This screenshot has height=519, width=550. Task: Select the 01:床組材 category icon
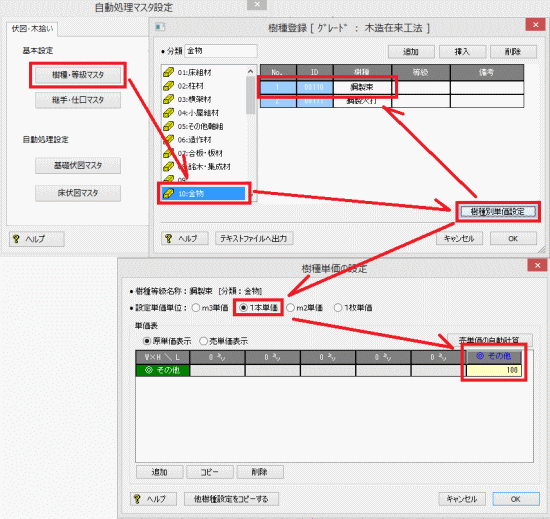[x=168, y=72]
